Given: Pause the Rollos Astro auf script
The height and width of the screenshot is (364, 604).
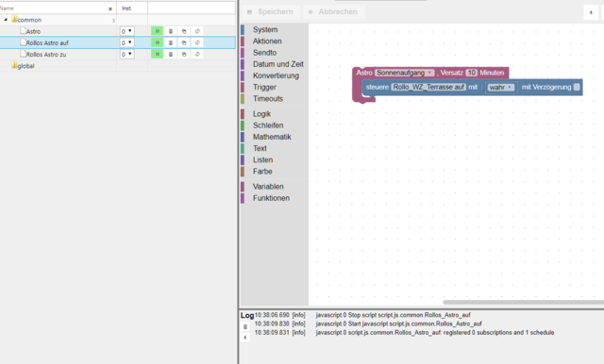Looking at the screenshot, I should point(158,42).
